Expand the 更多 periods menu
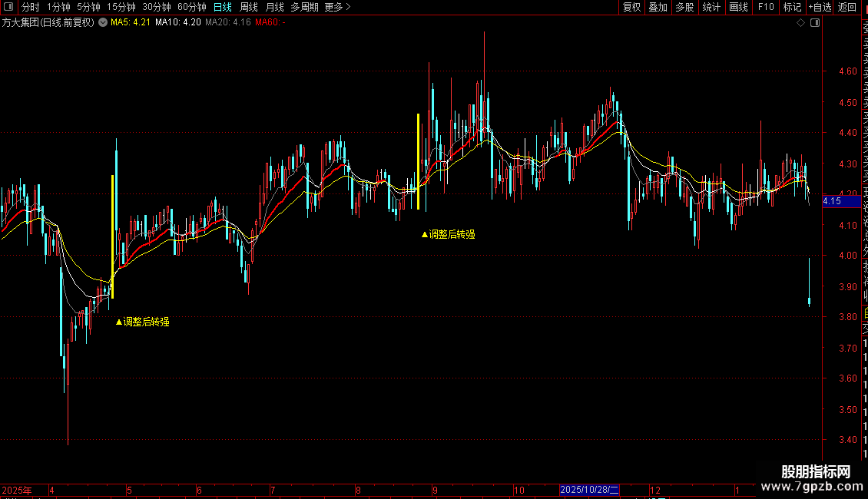Viewport: 868px width, 499px height. pyautogui.click(x=337, y=7)
